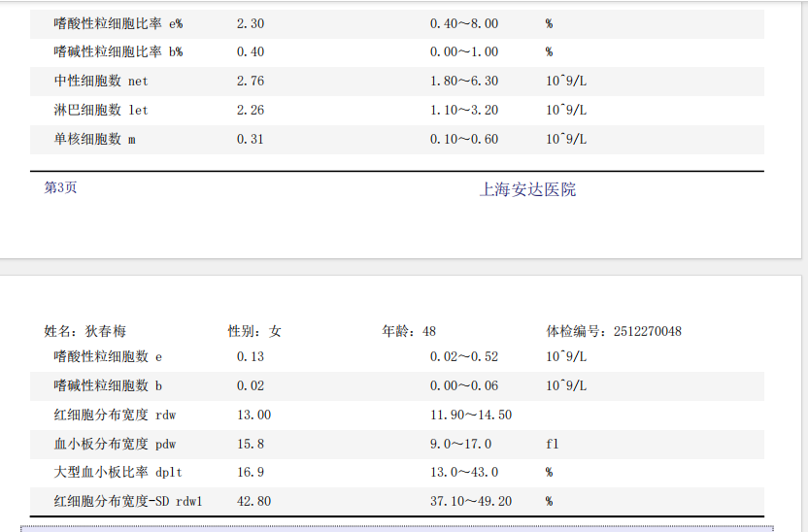Click the 淋巴细胞数 lct row label

tap(101, 111)
